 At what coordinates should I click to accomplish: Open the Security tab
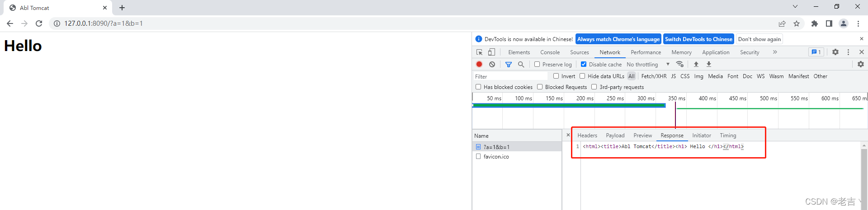click(x=750, y=52)
